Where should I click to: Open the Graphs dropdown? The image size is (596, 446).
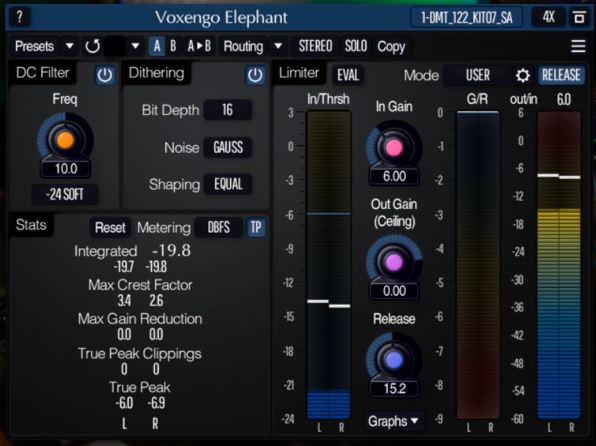tap(393, 421)
